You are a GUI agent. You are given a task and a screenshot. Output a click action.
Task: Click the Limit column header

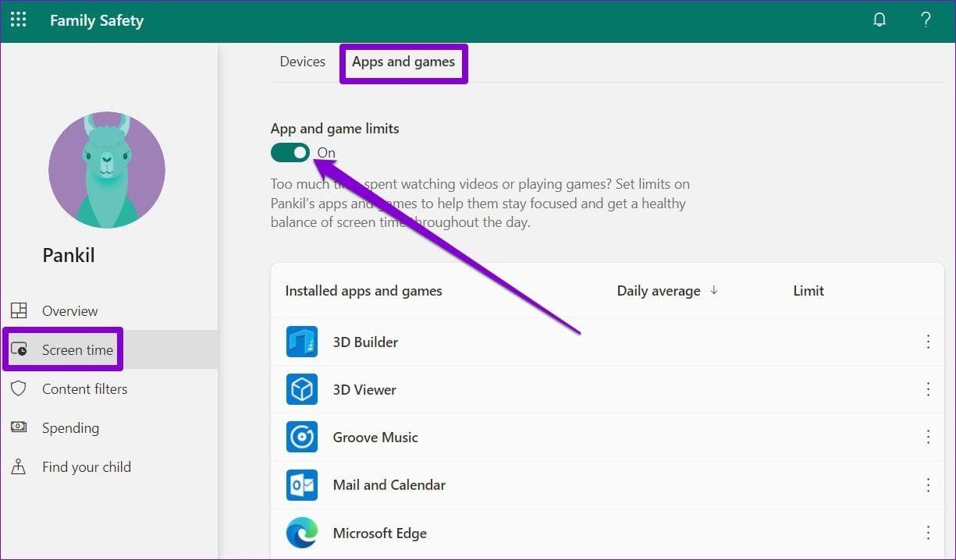pos(809,290)
